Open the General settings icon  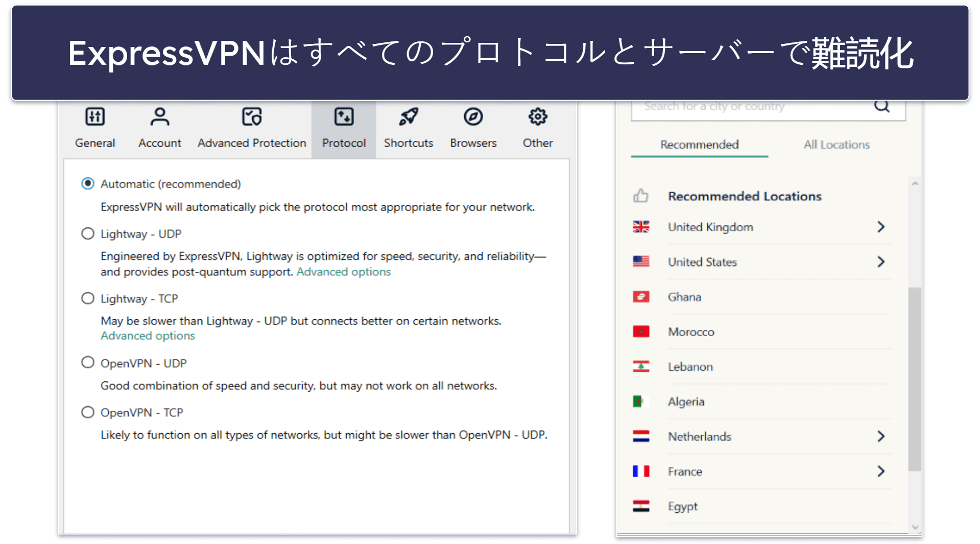pos(95,117)
